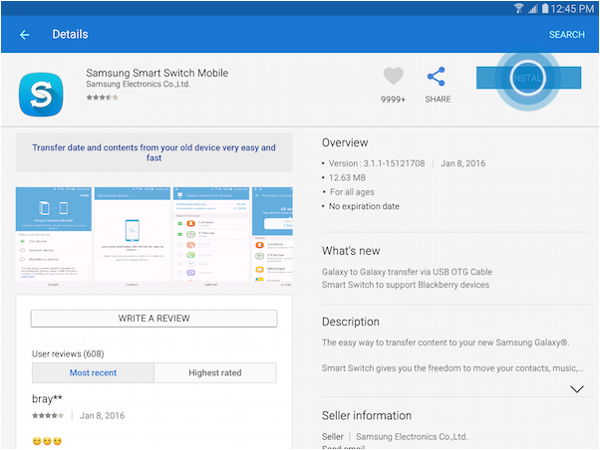The height and width of the screenshot is (450, 600).
Task: Install Samsung Smart Switch Mobile
Action: pos(528,78)
